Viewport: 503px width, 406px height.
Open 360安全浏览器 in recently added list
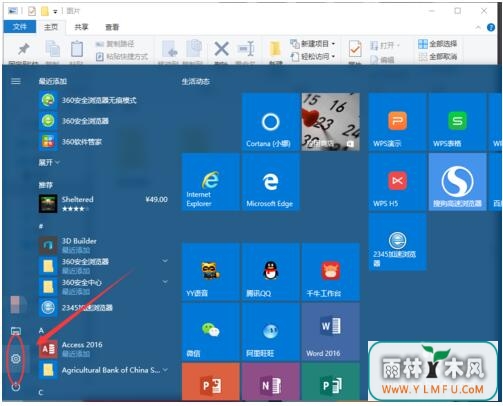tap(103, 121)
